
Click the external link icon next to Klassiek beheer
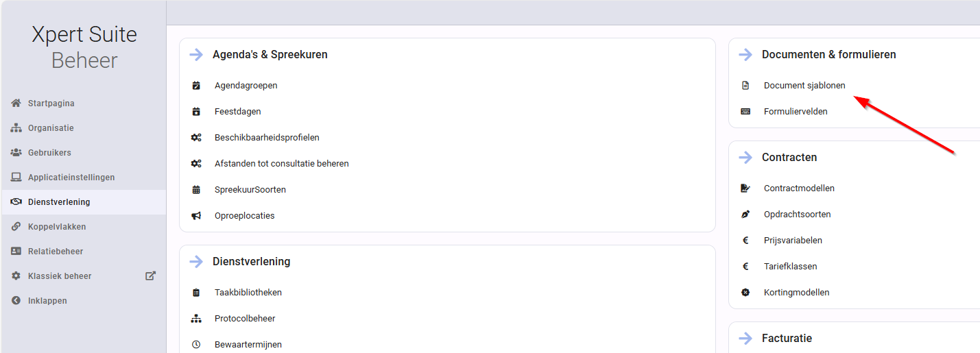coord(151,276)
